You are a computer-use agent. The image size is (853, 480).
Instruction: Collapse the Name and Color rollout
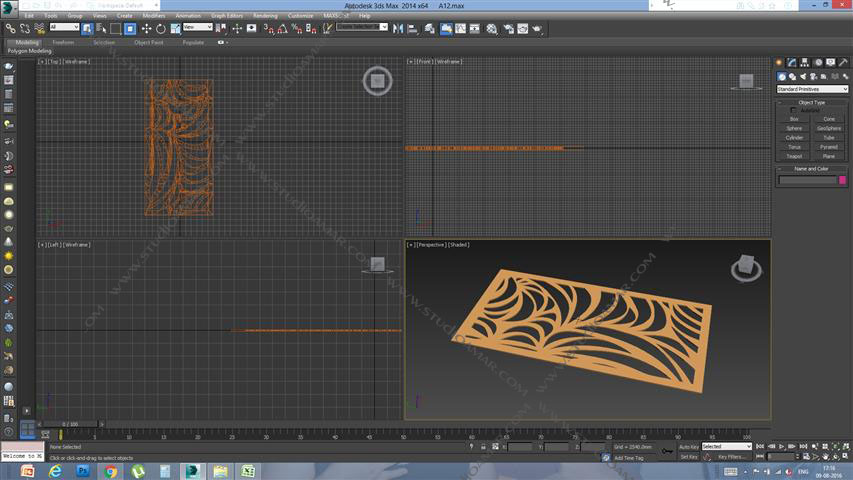(x=811, y=168)
